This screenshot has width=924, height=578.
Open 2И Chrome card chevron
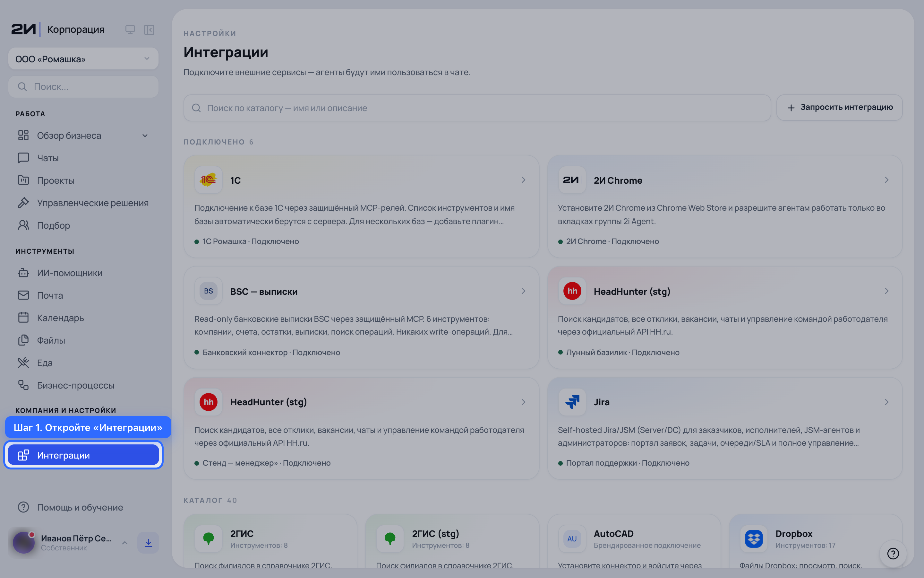[x=886, y=180]
